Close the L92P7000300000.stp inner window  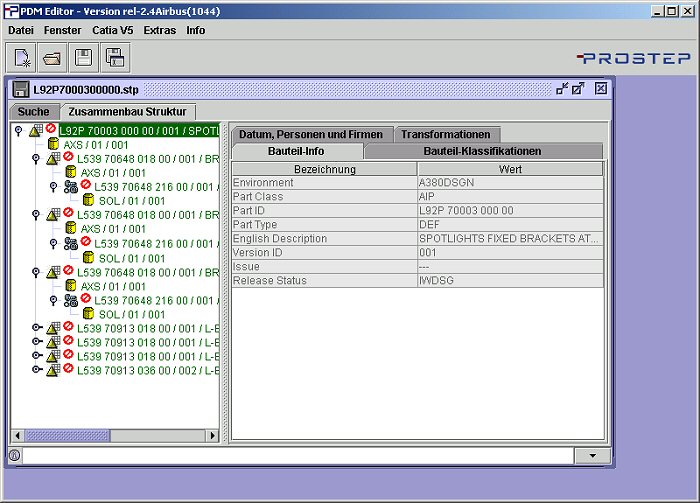[601, 88]
